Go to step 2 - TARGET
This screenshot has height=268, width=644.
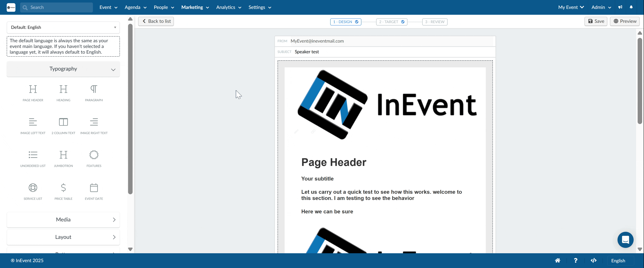point(391,22)
